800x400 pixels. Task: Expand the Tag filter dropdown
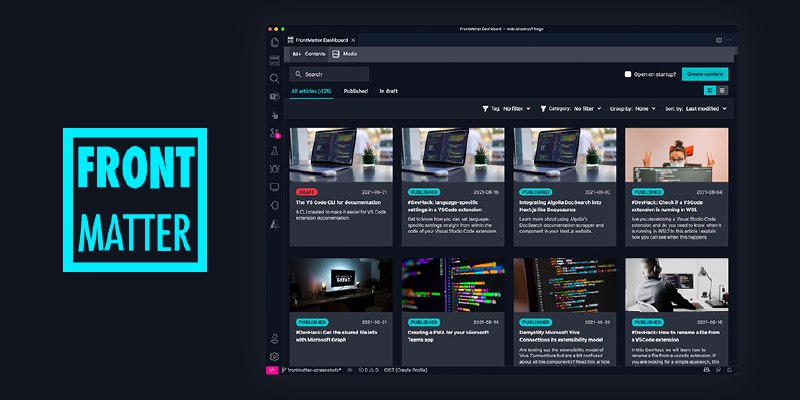point(505,108)
